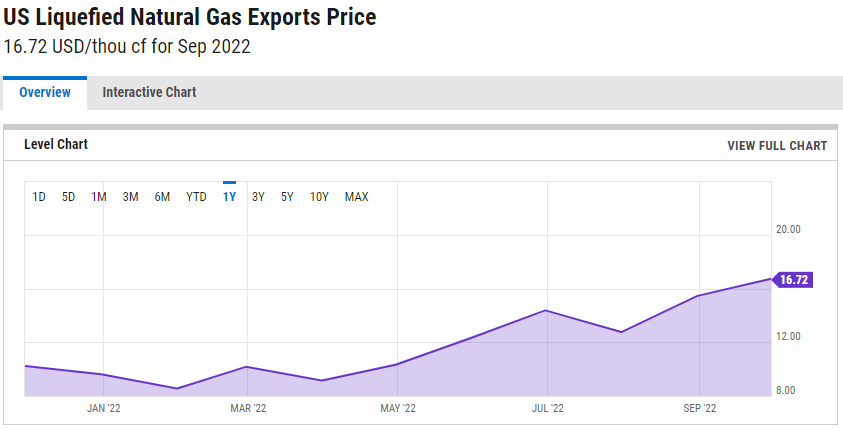
Task: Click the MAR '22 axis label
Action: [248, 409]
